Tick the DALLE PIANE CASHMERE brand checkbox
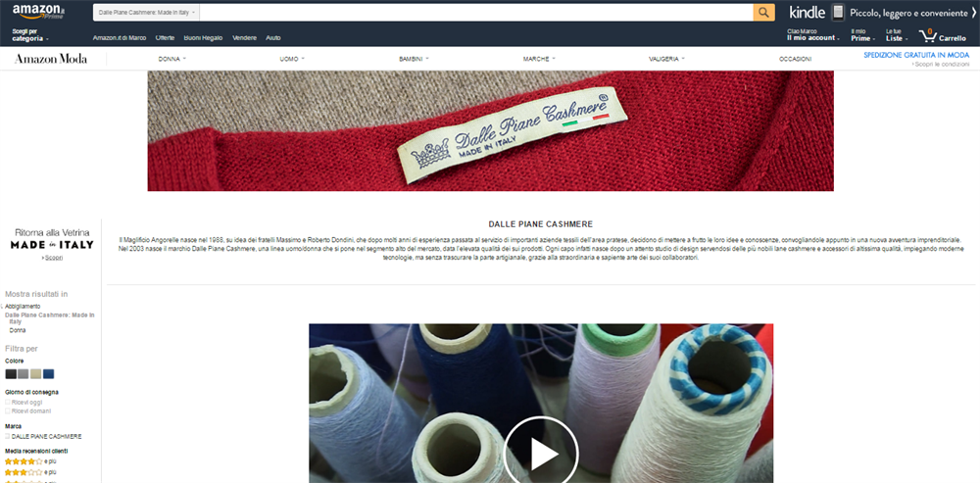980x483 pixels. (8, 437)
